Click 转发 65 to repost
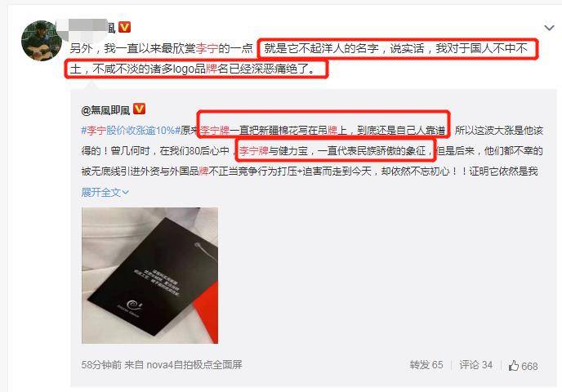The image size is (562, 392). click(x=426, y=365)
